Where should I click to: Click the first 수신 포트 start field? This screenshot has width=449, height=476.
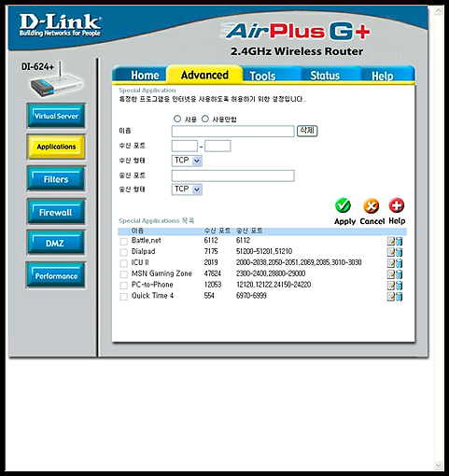[x=185, y=146]
